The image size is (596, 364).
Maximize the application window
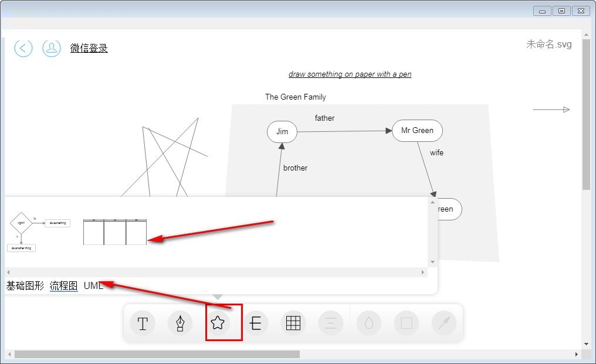tap(561, 11)
